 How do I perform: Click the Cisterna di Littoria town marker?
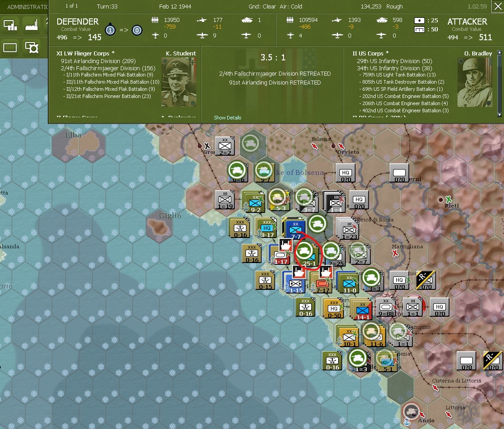[x=435, y=388]
